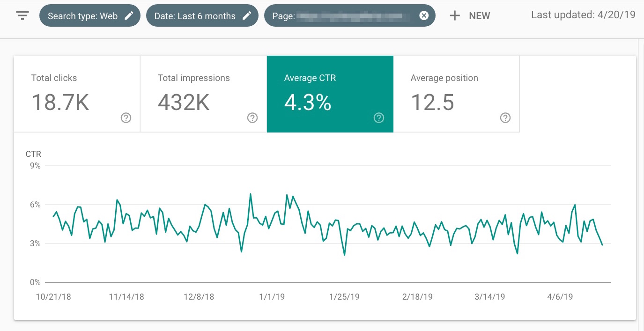Screen dimensions: 644x331
Task: Change the Date: Last 6 months range
Action: (x=195, y=16)
